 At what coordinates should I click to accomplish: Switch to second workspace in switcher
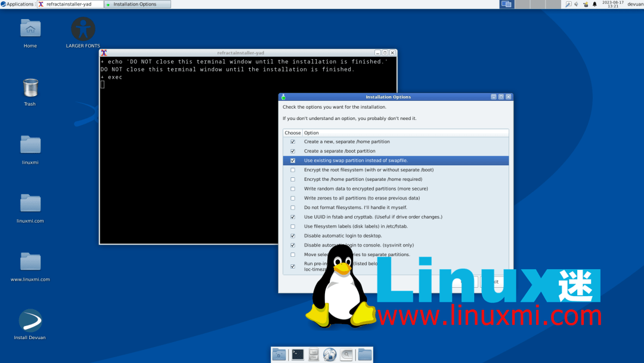[x=522, y=4]
